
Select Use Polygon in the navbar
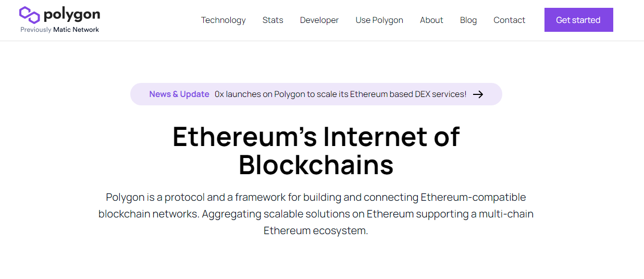coord(379,20)
